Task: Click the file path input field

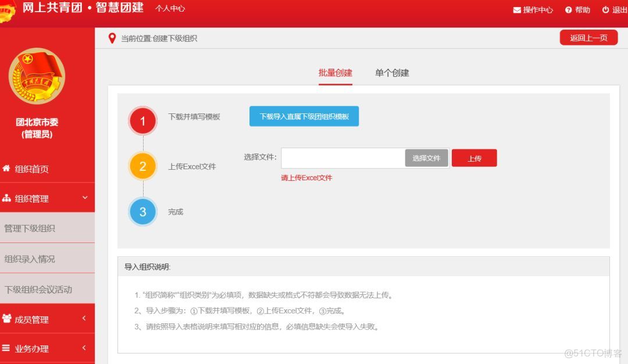Action: pyautogui.click(x=343, y=158)
